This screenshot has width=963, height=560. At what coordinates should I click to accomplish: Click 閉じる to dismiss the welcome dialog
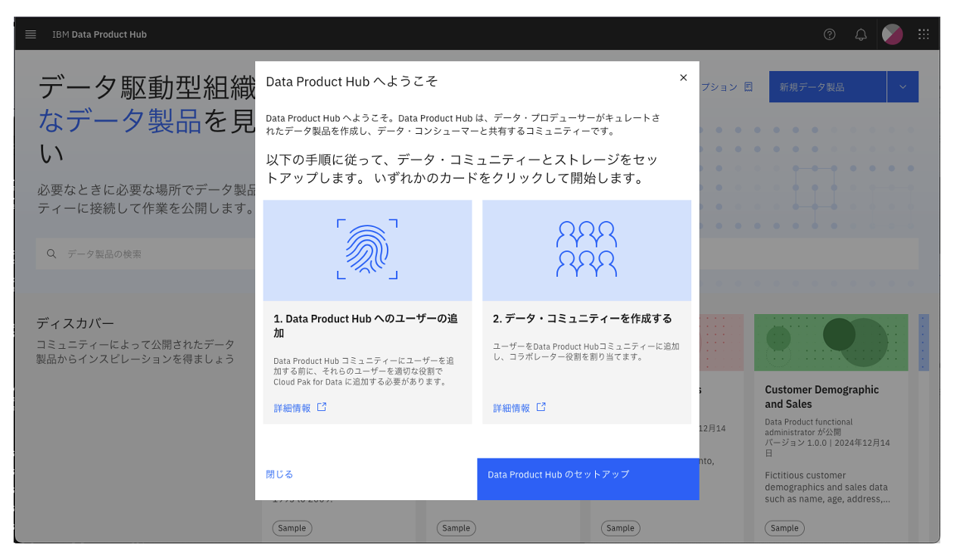[279, 473]
